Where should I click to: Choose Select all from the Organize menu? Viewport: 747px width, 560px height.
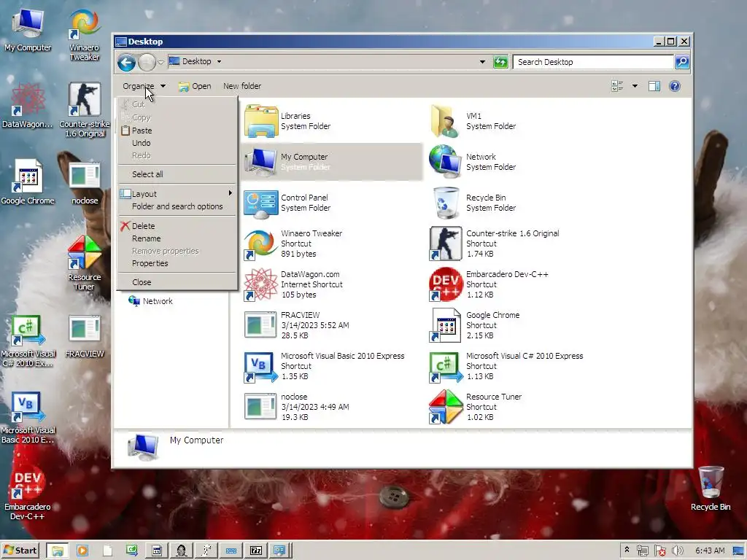177,174
